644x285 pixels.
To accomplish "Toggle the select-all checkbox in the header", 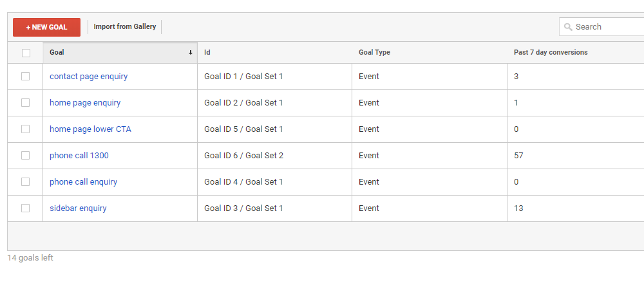I will coord(26,53).
